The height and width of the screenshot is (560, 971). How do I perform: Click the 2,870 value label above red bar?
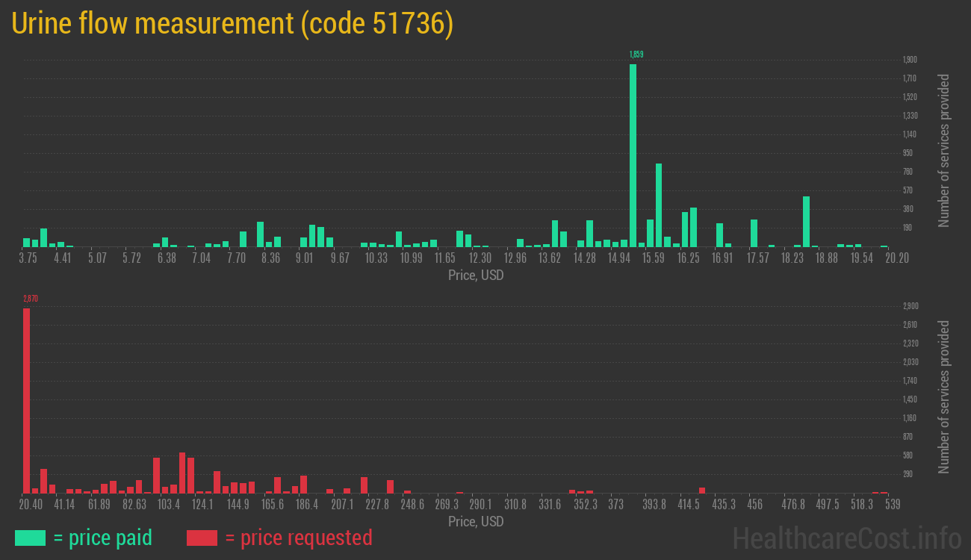[x=30, y=299]
